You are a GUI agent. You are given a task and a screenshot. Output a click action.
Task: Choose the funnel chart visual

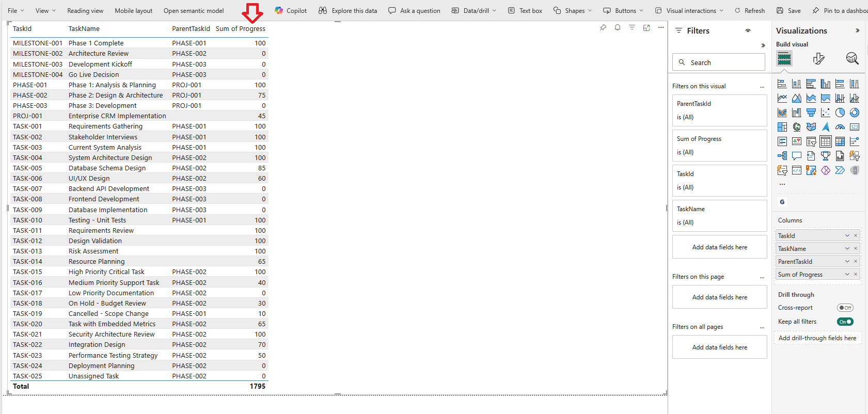coord(811,113)
